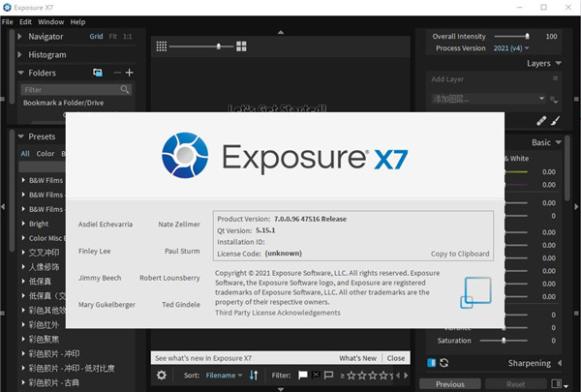Expand the 彩色聚焦 preset folder
The height and width of the screenshot is (392, 581).
23,339
